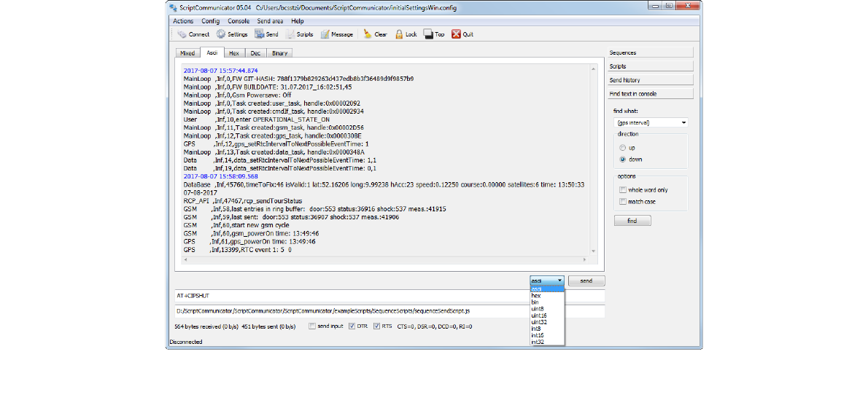Uncheck the DTR checkbox
The height and width of the screenshot is (408, 868).
click(352, 326)
